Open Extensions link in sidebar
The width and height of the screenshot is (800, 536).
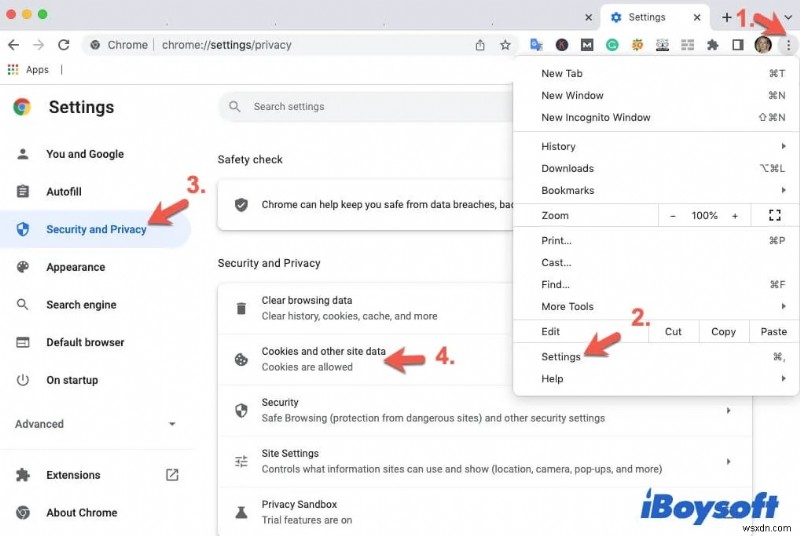tap(73, 475)
